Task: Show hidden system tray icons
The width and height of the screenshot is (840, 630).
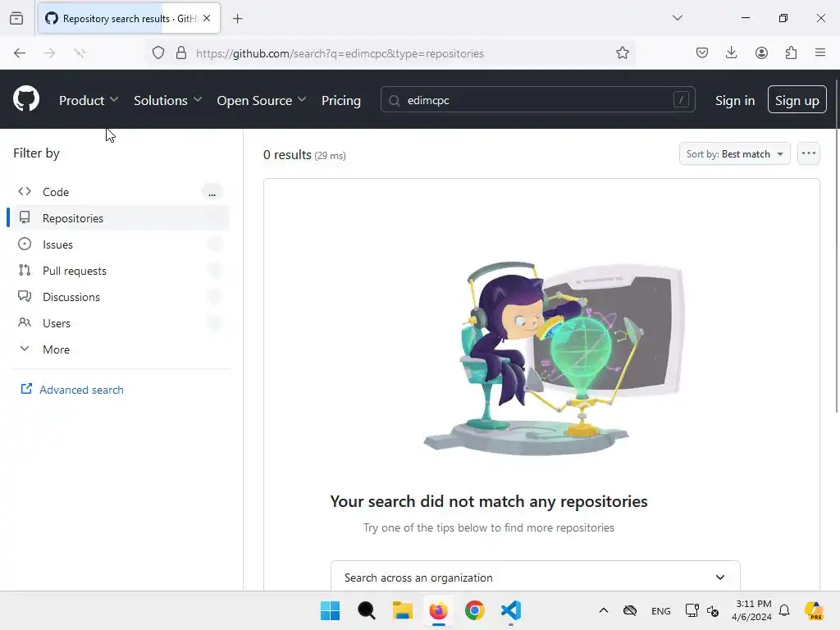Action: click(603, 610)
